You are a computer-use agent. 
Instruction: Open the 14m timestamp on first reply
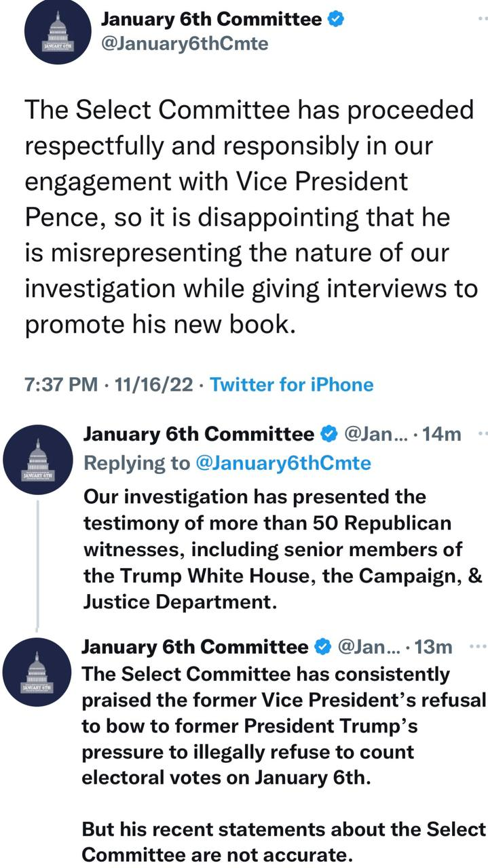click(441, 434)
